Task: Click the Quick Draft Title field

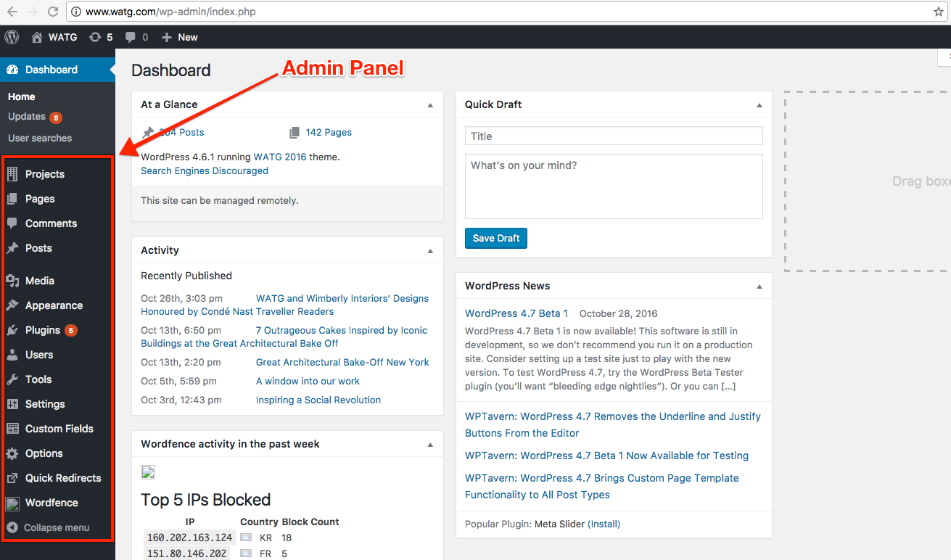Action: [x=614, y=136]
